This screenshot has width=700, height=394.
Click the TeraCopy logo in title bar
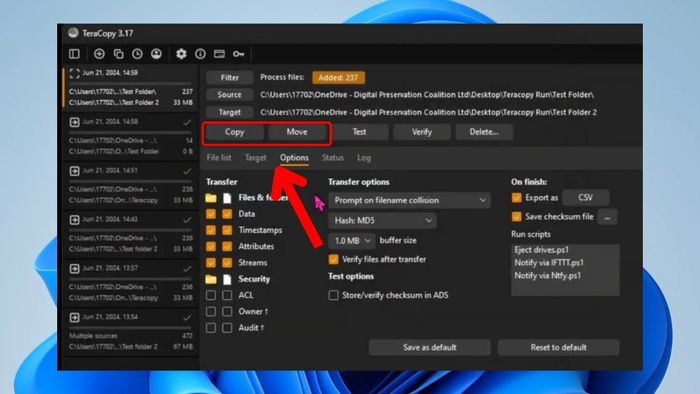click(73, 33)
